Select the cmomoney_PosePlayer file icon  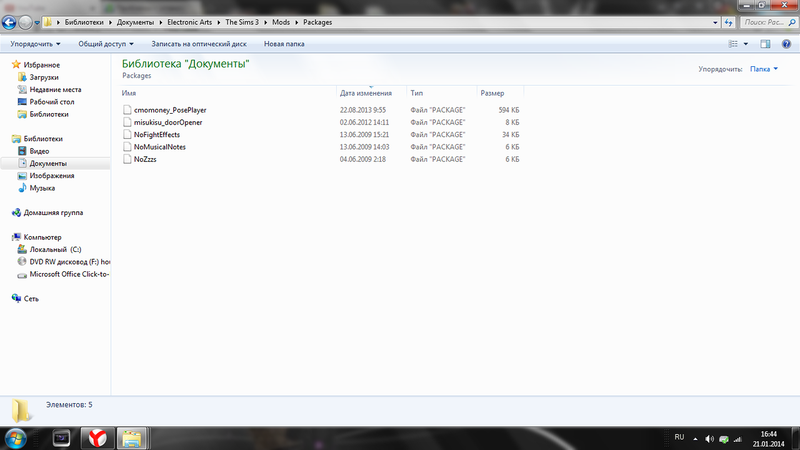click(126, 108)
